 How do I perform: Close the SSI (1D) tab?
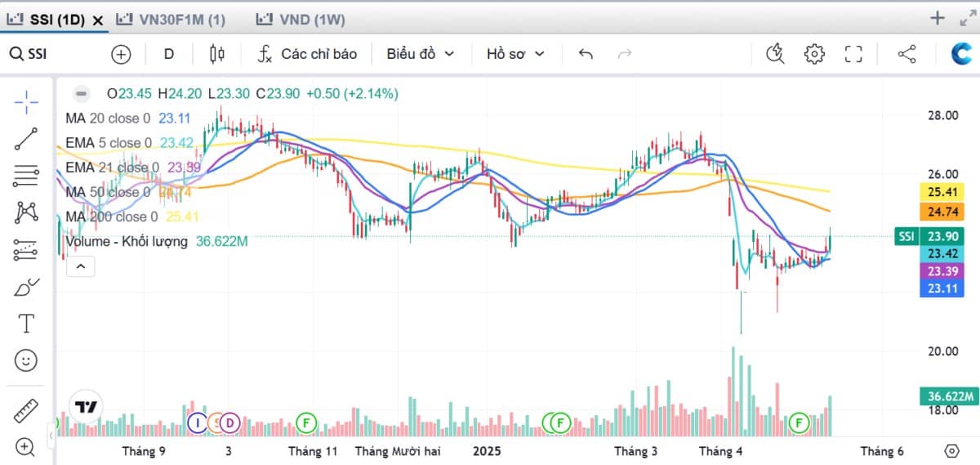[x=98, y=20]
